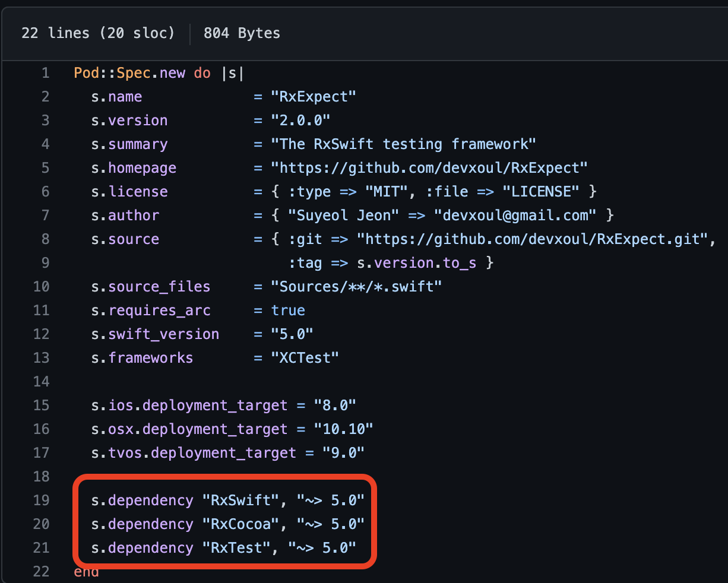
Task: Click the homepage URL github.com/devxoul/RxExpect
Action: coord(429,168)
